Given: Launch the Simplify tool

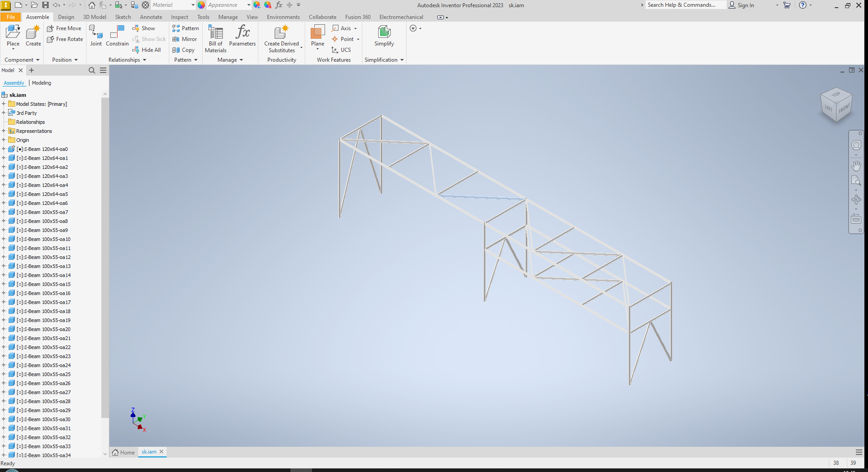Looking at the screenshot, I should (384, 36).
